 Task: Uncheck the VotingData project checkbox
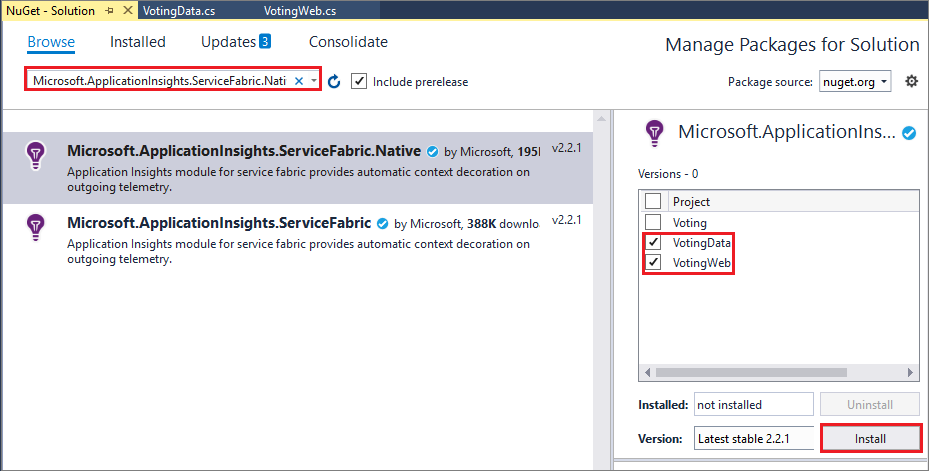pos(653,242)
